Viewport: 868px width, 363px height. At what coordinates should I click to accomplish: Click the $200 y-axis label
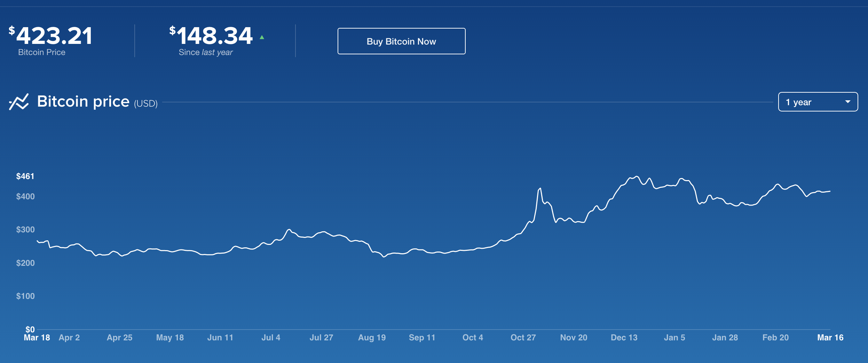25,263
